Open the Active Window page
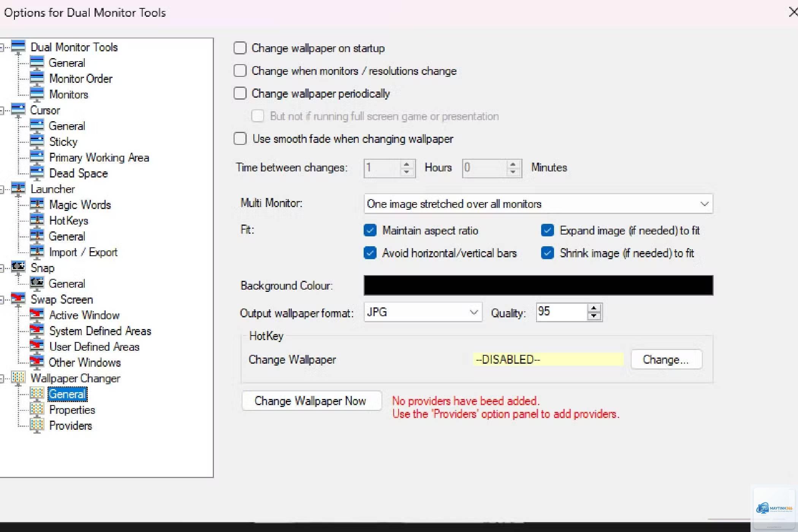The image size is (798, 532). [84, 315]
